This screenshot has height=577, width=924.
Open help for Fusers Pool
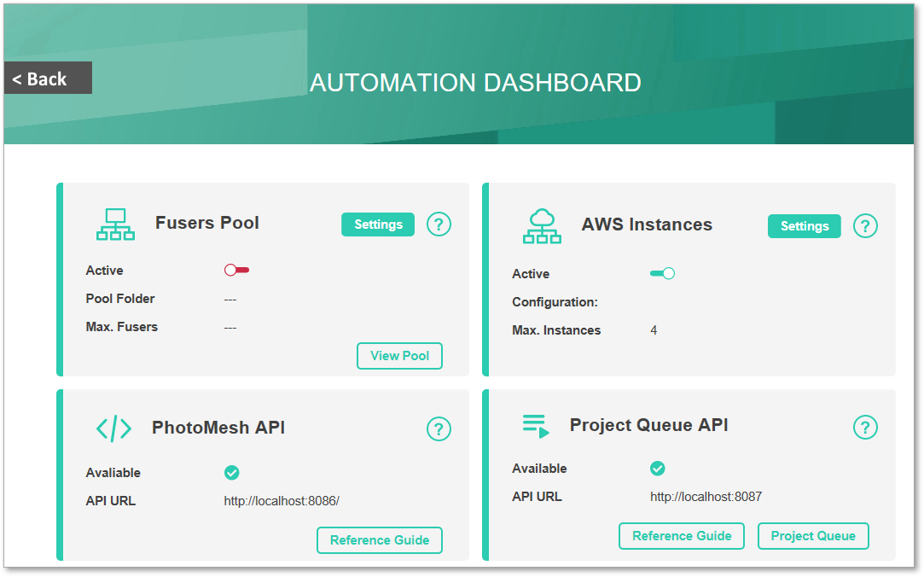(x=439, y=224)
